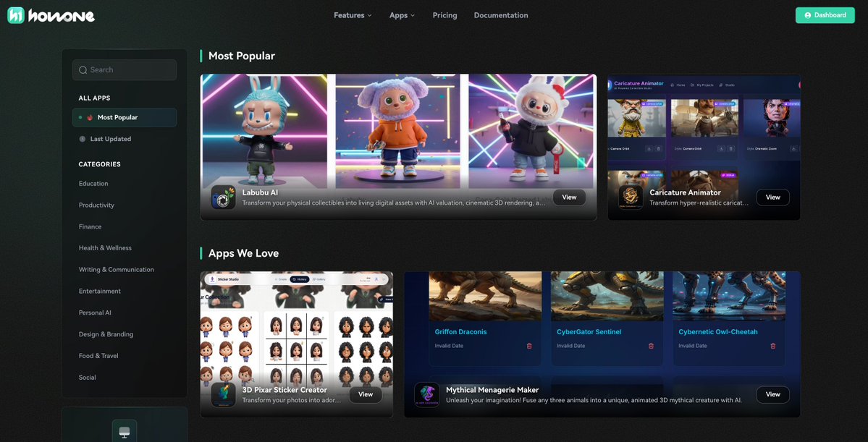Click the 3D Pixar Sticker Creator title
The image size is (868, 442).
click(x=285, y=390)
